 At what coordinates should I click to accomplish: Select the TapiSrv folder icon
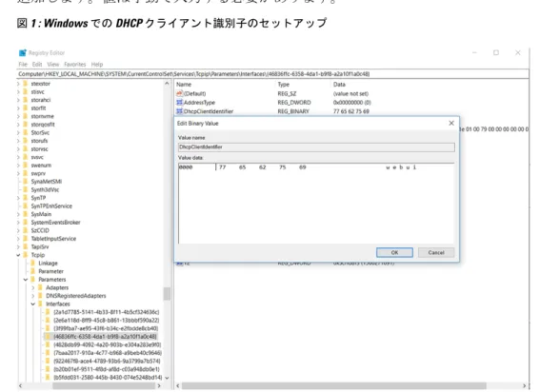click(26, 246)
